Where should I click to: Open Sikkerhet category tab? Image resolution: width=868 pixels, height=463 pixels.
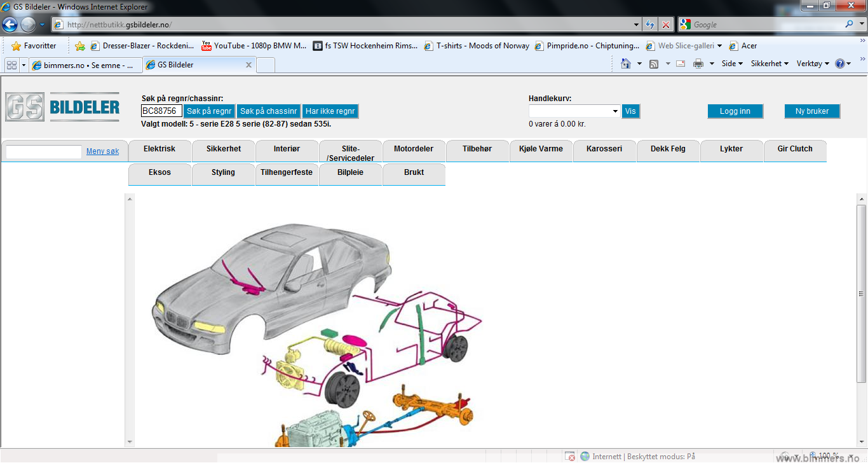click(x=224, y=151)
